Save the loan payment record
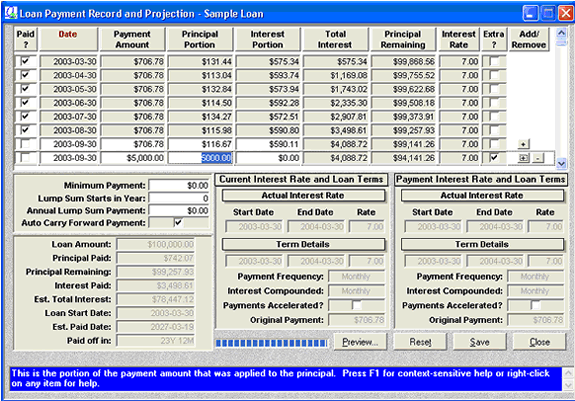This screenshot has height=401, width=575. [480, 342]
